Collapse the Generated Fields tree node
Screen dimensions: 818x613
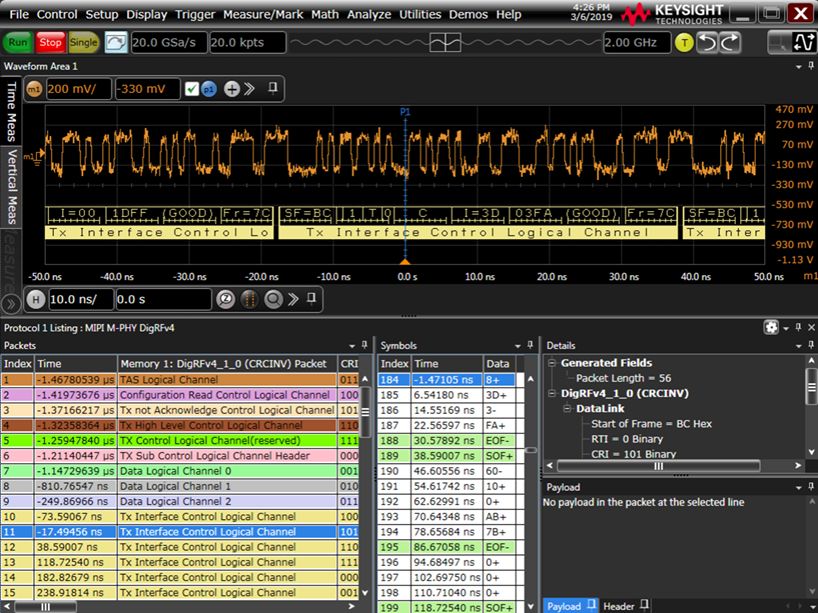(x=550, y=363)
